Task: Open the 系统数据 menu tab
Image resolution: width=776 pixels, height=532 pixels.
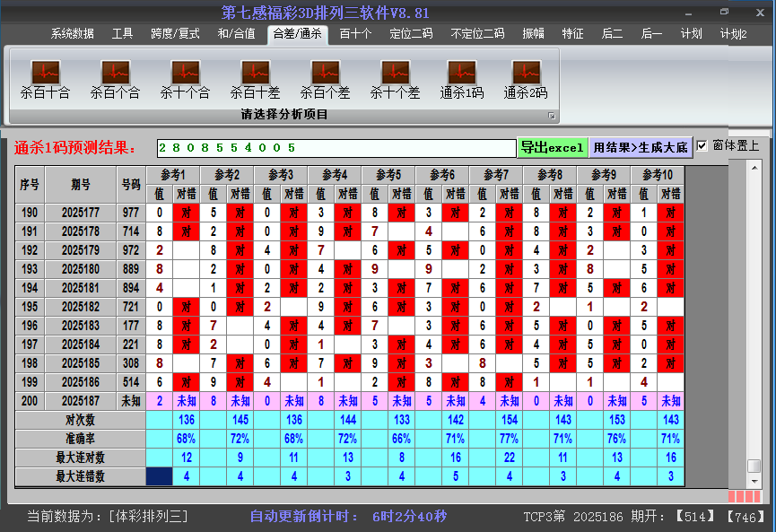Action: pyautogui.click(x=73, y=34)
